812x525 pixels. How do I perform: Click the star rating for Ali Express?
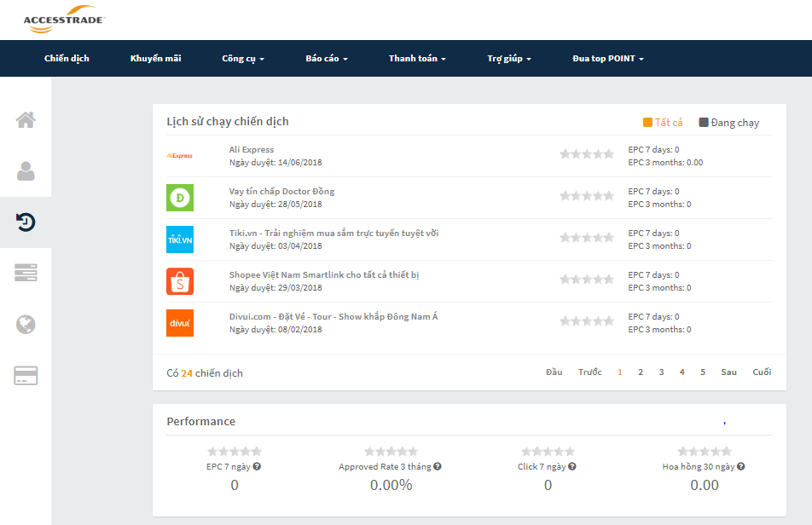pos(586,154)
